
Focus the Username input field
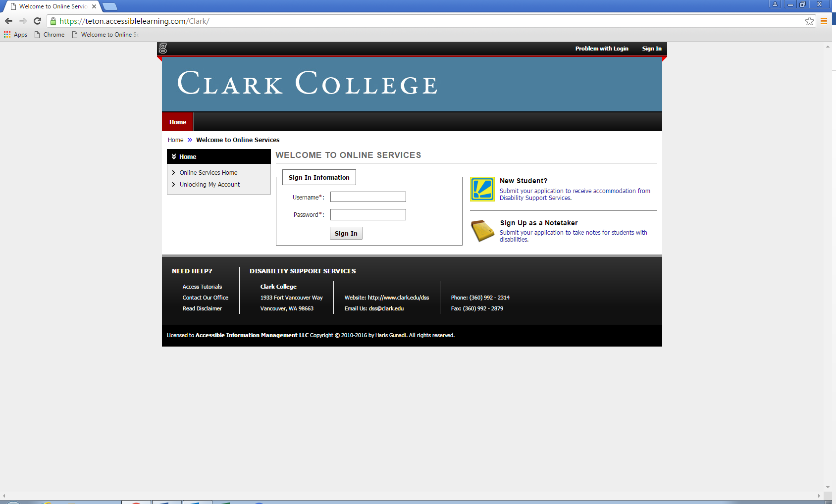368,197
